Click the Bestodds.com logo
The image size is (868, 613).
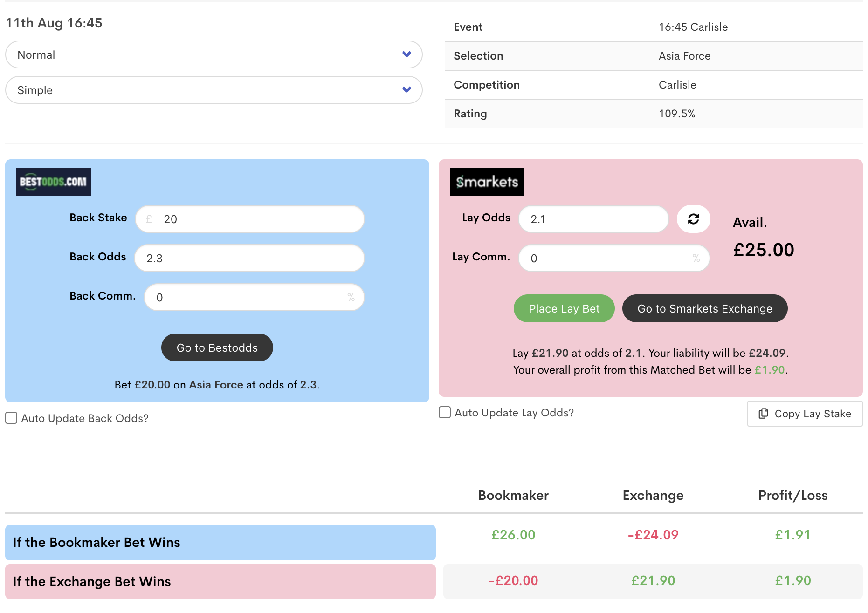(x=54, y=182)
